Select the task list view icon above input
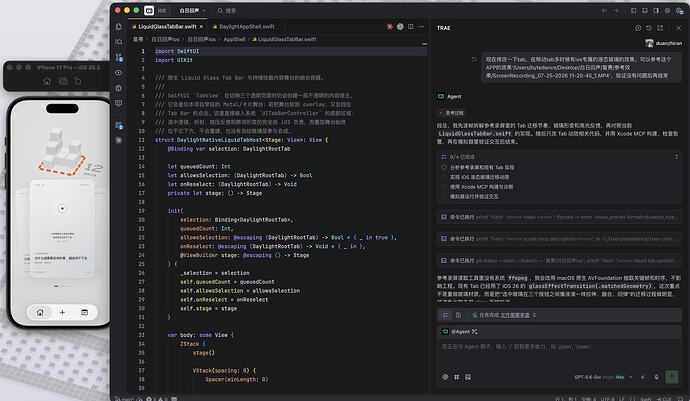690x401 pixels. (445, 315)
